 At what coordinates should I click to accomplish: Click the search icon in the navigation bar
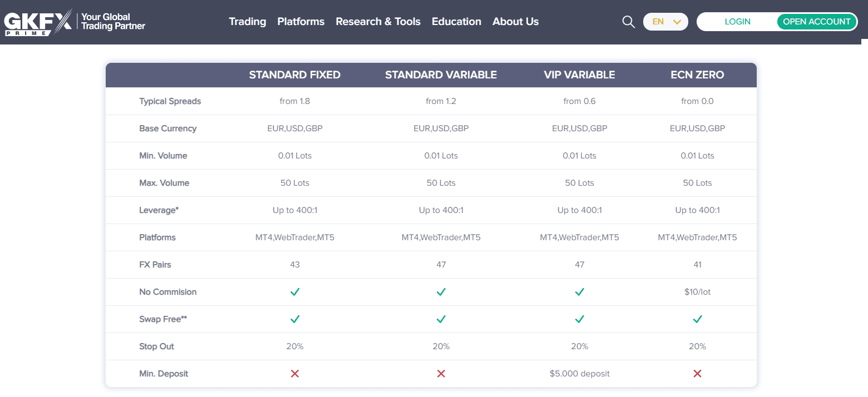[628, 22]
